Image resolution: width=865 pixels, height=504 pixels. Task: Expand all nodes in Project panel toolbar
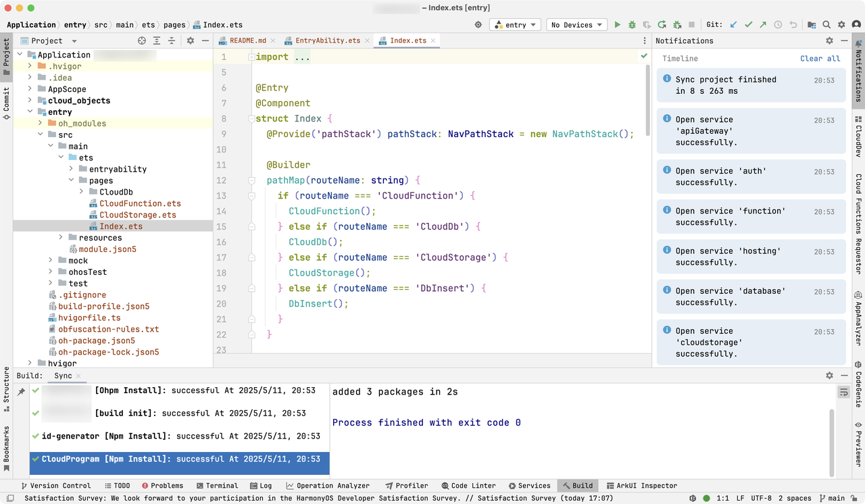point(157,41)
